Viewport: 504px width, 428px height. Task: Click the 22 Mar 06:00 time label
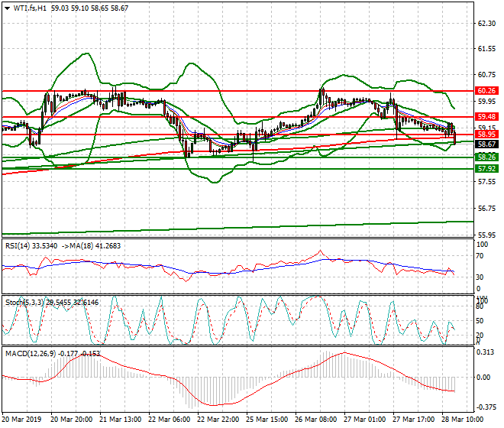[x=169, y=420]
